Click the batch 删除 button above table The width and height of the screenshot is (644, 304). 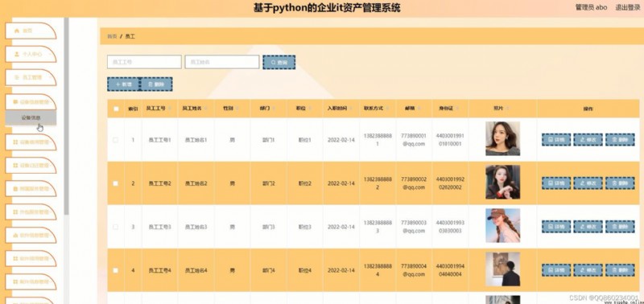coord(156,84)
